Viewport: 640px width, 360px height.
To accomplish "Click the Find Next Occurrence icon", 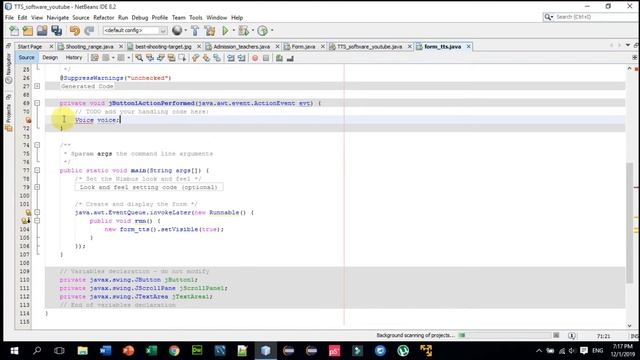I will point(160,58).
